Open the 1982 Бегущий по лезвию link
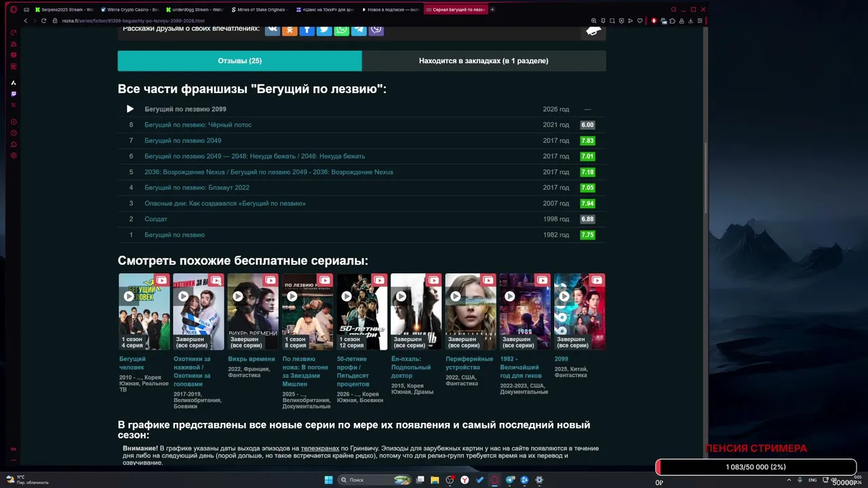Screen dimensions: 868x488 (x=174, y=235)
